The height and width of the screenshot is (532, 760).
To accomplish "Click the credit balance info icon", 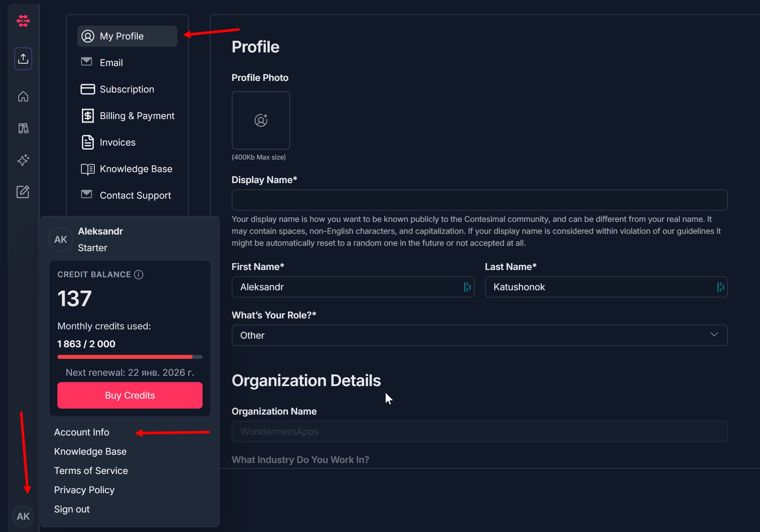I will tap(139, 275).
